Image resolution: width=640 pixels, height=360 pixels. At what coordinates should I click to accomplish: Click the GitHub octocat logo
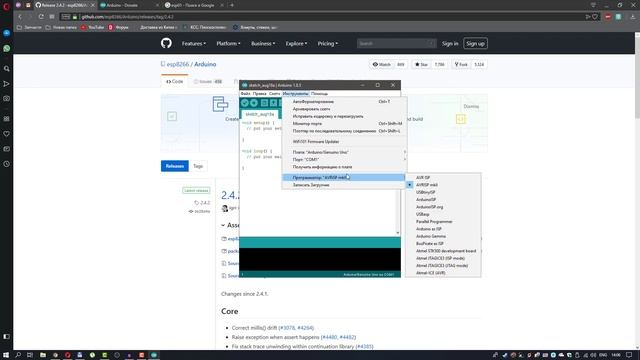pyautogui.click(x=166, y=43)
